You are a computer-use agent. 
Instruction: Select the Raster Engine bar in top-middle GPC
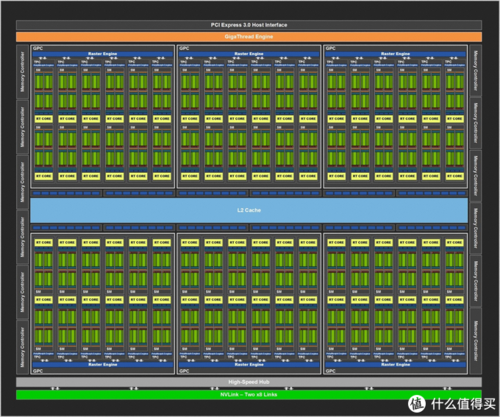(x=249, y=54)
